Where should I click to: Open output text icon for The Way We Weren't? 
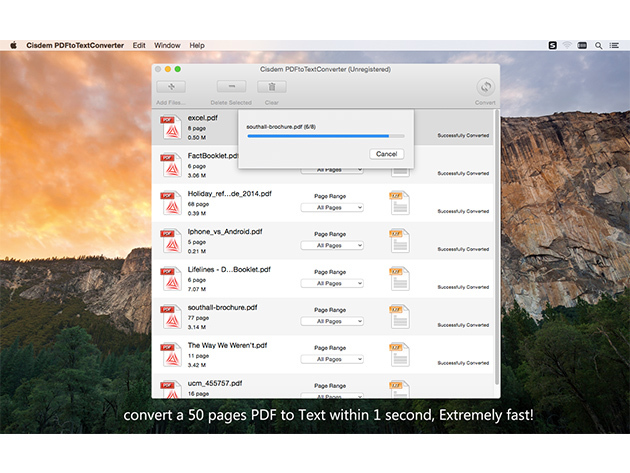coord(399,354)
